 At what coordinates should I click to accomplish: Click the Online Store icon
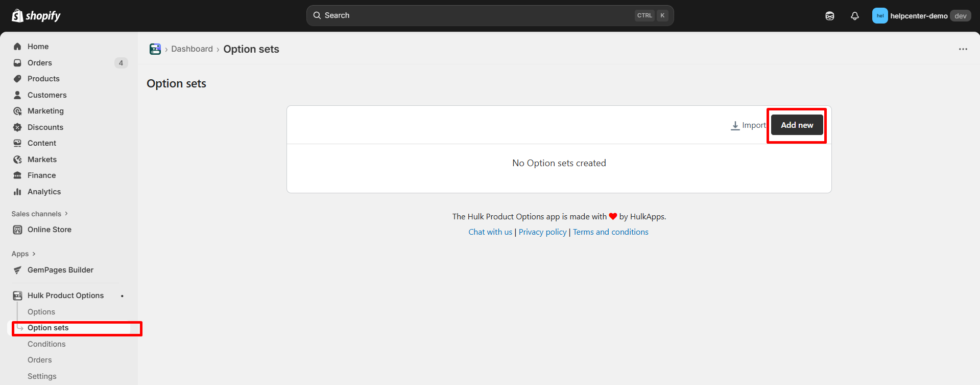point(17,230)
